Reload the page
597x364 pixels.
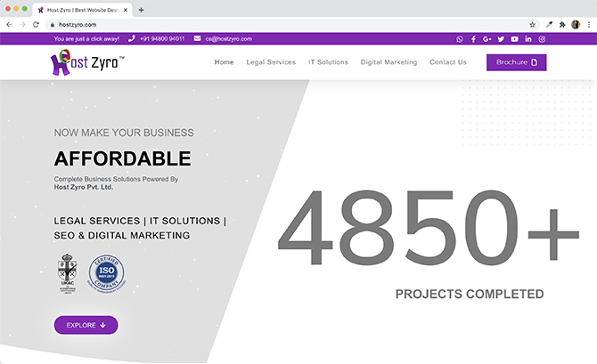(x=36, y=25)
